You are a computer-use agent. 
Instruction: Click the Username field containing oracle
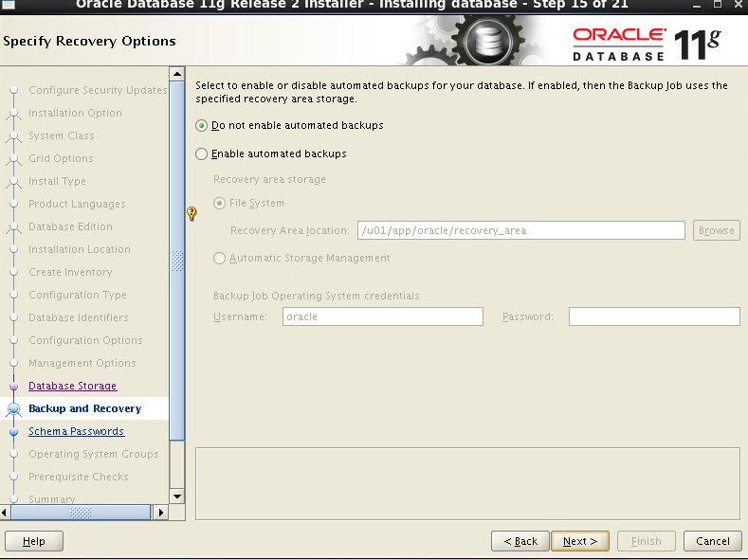tap(383, 316)
